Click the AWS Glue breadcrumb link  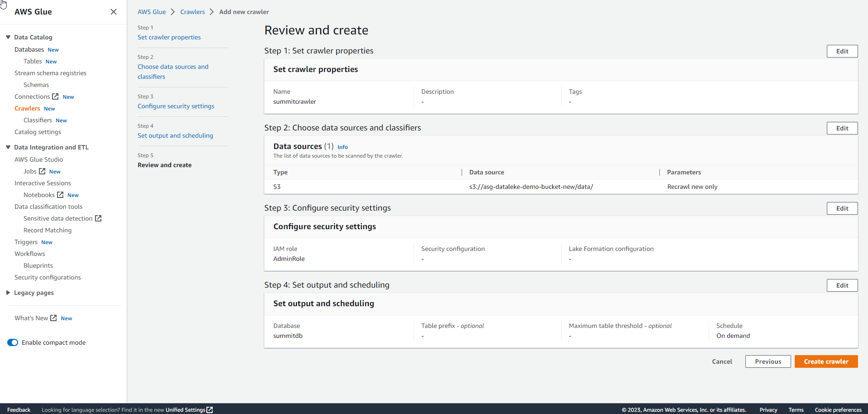click(x=152, y=12)
